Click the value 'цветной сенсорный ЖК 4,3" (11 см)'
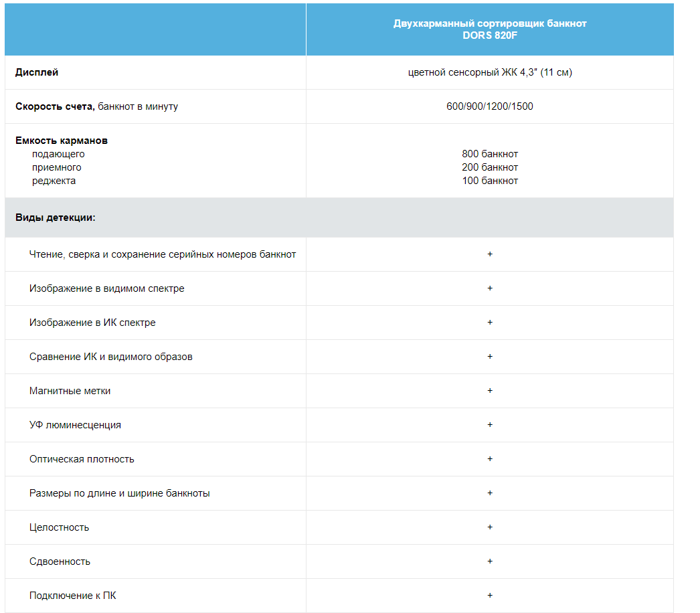Screen dimensions: 700x613 click(490, 72)
